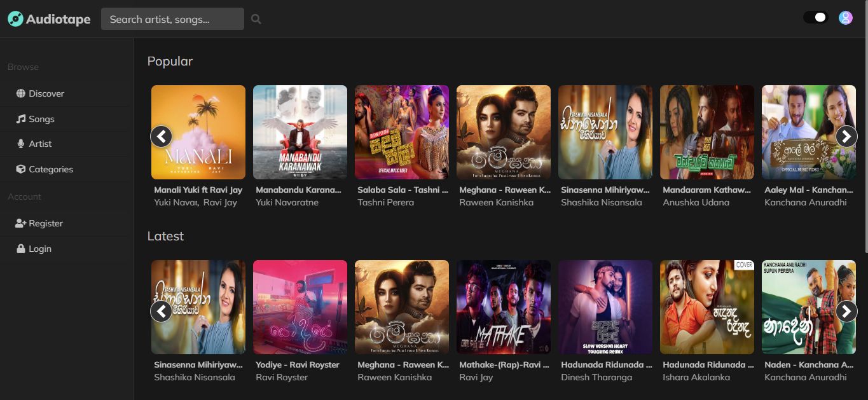Image resolution: width=868 pixels, height=400 pixels.
Task: Click the Login padlock icon
Action: [21, 249]
